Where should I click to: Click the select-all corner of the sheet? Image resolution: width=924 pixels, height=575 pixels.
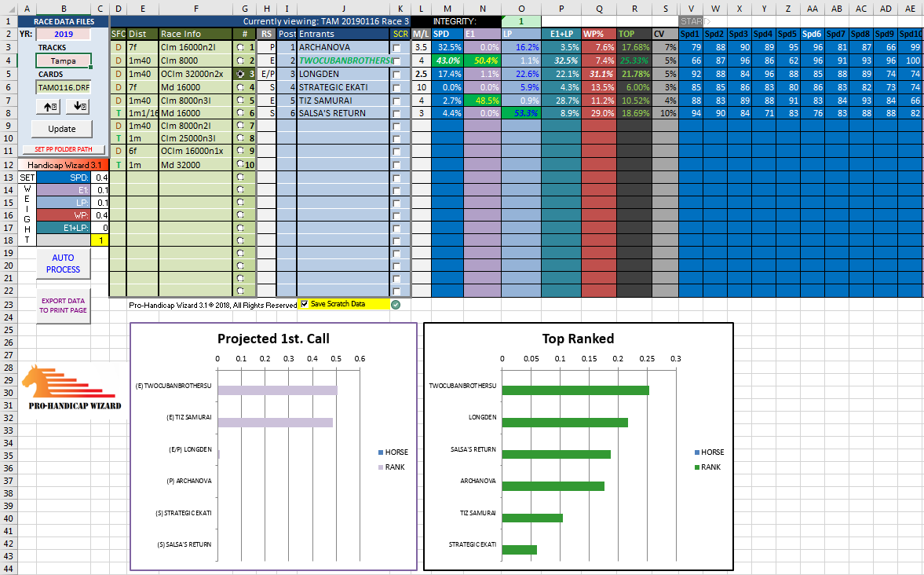[x=7, y=9]
